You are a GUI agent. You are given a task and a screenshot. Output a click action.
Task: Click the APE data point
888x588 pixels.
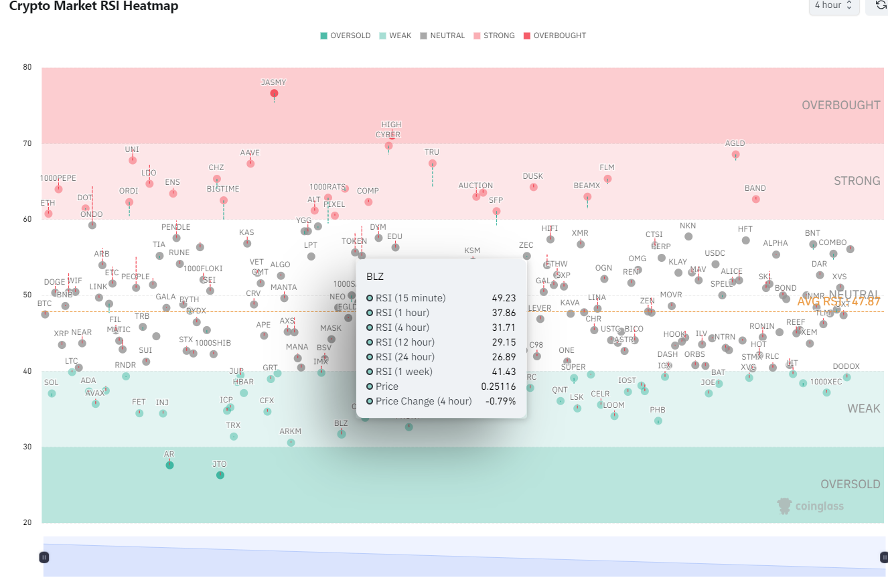[x=264, y=336]
